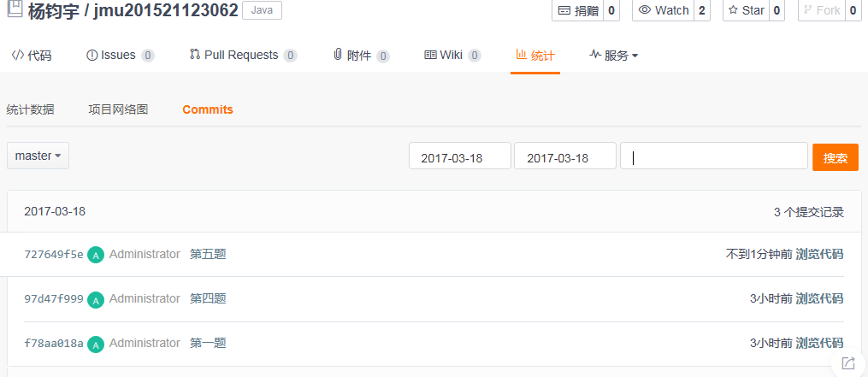Open the Star count of 0

[776, 10]
